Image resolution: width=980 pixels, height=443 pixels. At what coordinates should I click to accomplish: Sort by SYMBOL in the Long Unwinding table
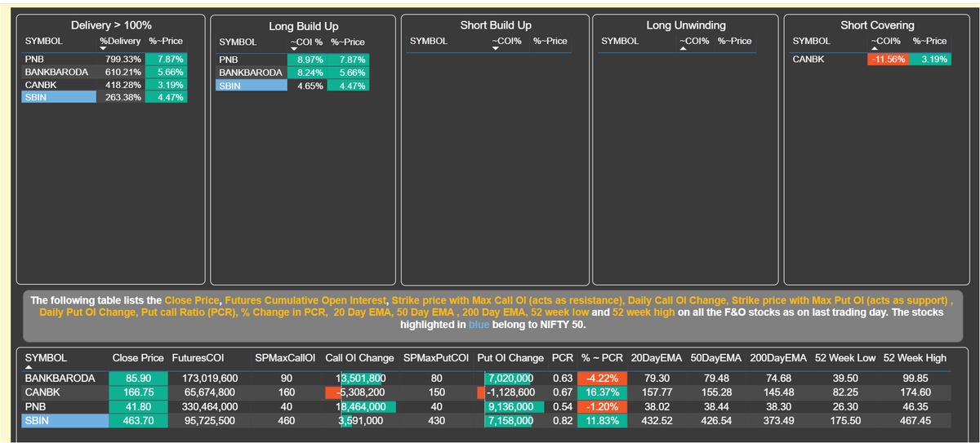(x=620, y=41)
